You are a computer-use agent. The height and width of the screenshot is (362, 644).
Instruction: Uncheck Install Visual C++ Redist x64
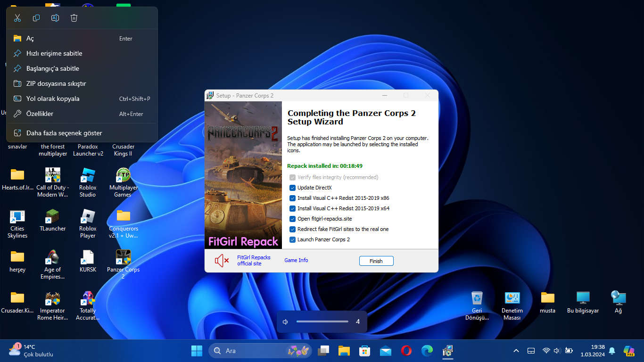pyautogui.click(x=292, y=208)
